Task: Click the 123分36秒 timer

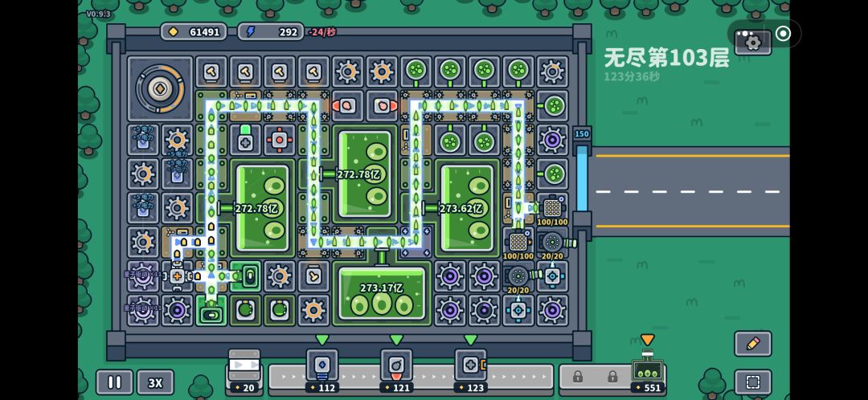Action: pos(632,76)
